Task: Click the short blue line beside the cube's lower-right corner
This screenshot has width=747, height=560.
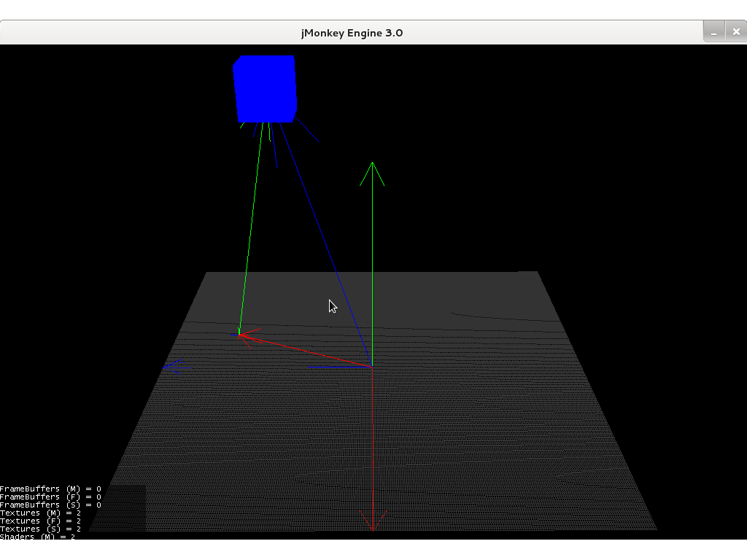Action: [x=306, y=131]
